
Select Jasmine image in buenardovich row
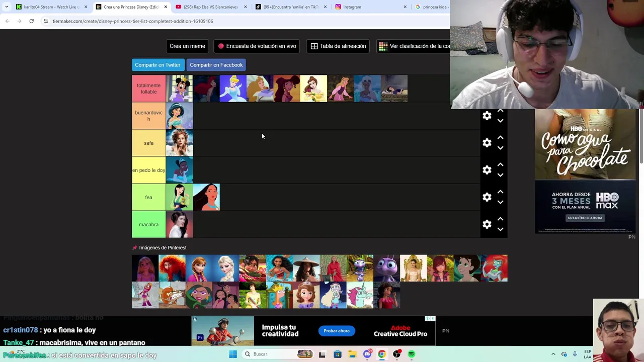click(x=179, y=116)
